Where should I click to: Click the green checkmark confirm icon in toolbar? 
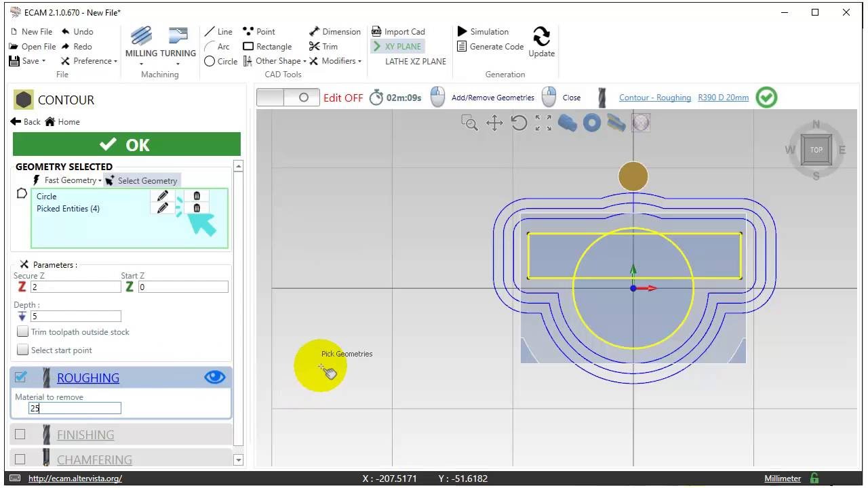click(766, 98)
